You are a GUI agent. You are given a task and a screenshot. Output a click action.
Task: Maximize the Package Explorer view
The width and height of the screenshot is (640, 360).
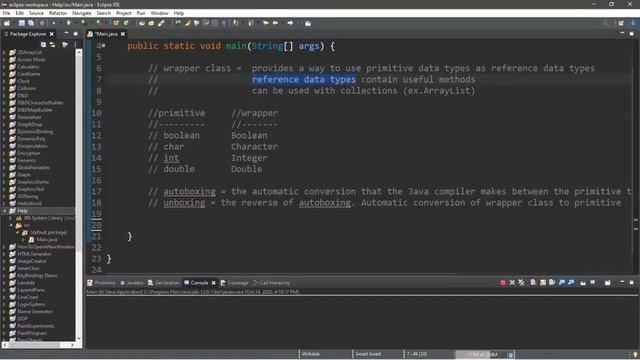tap(76, 33)
